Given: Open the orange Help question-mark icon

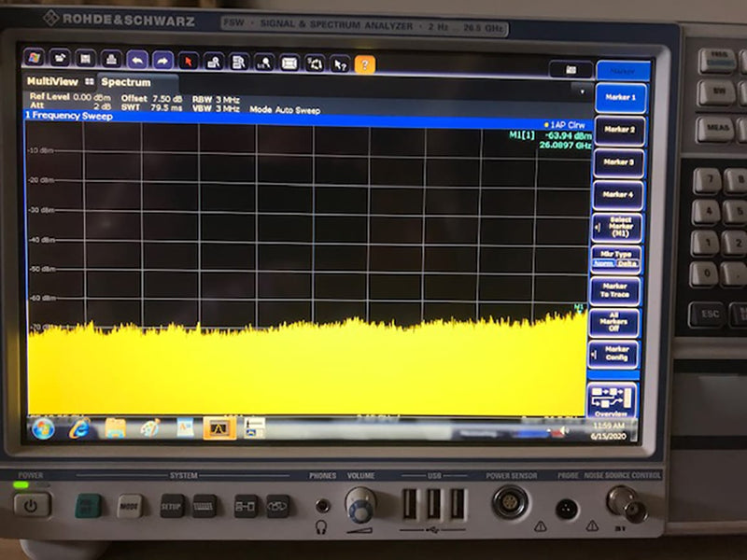Looking at the screenshot, I should coord(365,64).
